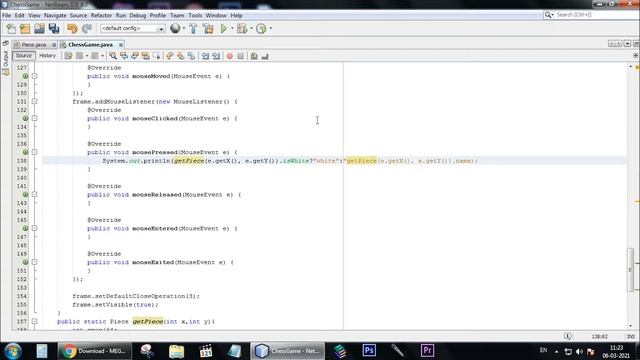
Task: Open the Profile Project dropdown arrow
Action: coord(271,29)
